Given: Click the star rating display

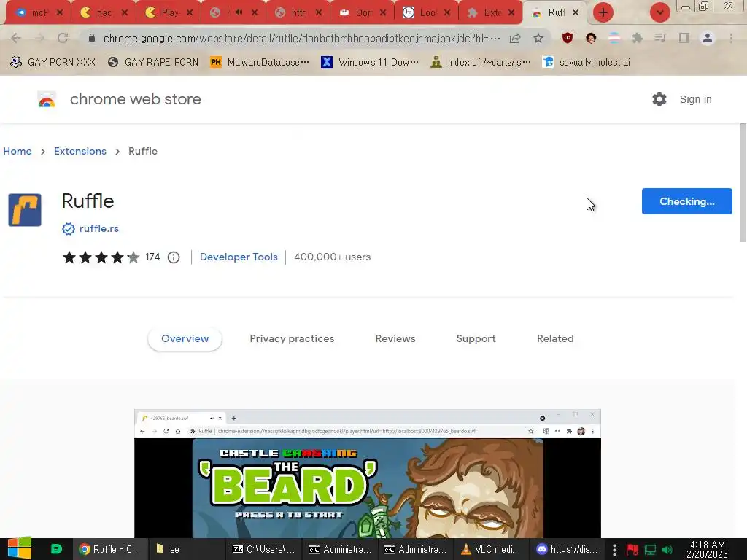Looking at the screenshot, I should (x=101, y=257).
